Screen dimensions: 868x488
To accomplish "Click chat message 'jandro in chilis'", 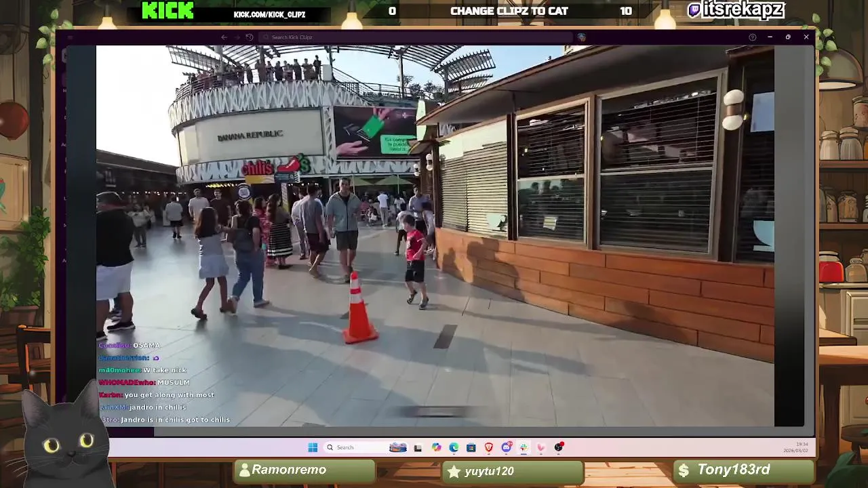I will pos(157,407).
